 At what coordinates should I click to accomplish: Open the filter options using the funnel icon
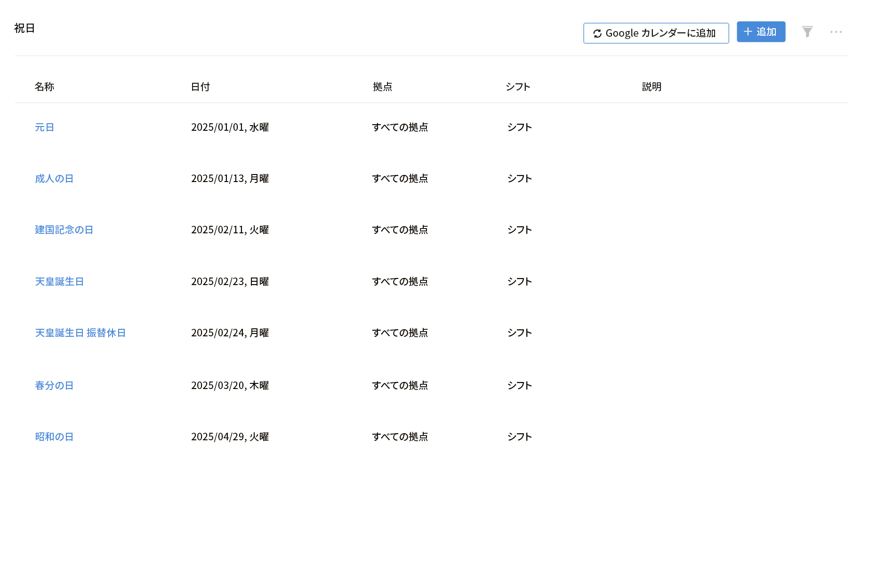pos(807,31)
